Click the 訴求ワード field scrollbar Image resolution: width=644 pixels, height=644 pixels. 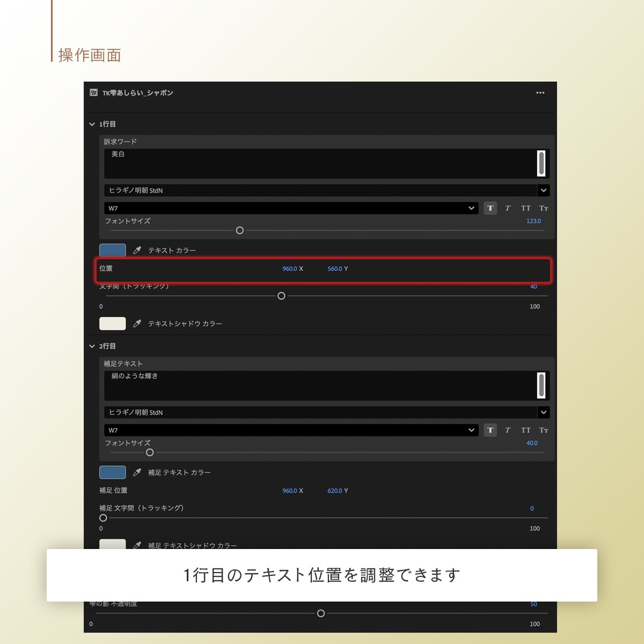(x=541, y=164)
